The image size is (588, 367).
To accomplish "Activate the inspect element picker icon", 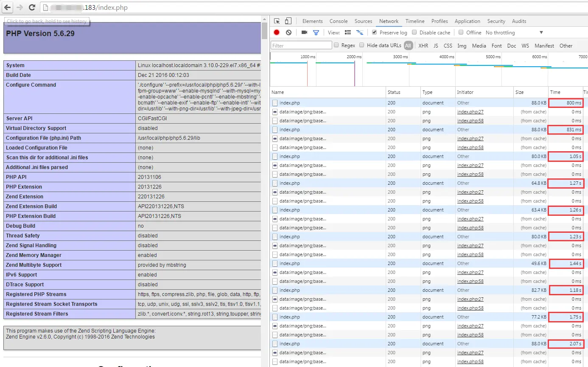I will [277, 21].
